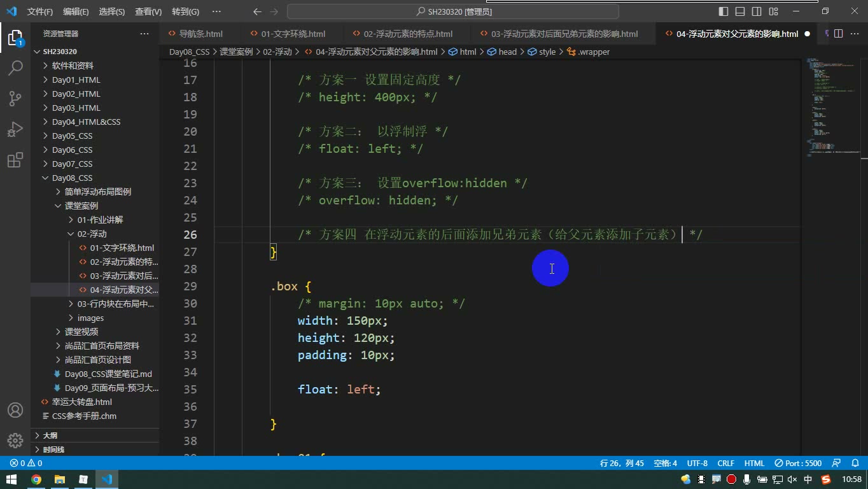Open Chrome from the taskbar

point(36,479)
